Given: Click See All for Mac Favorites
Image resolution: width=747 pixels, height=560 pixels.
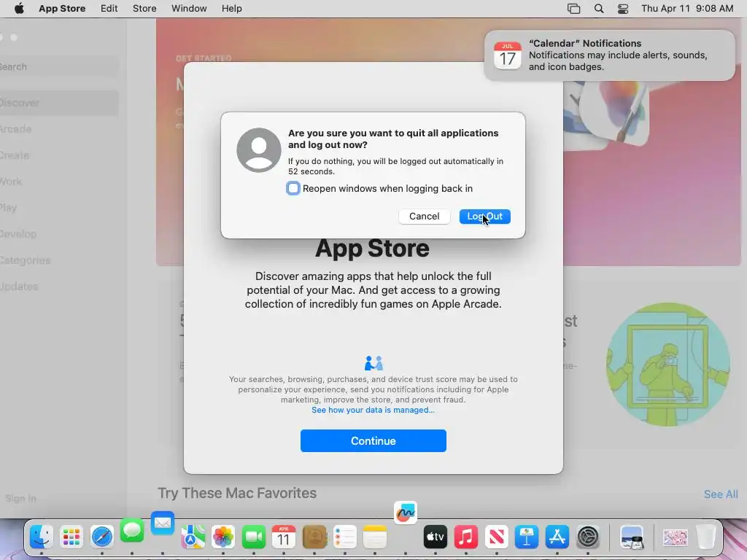Looking at the screenshot, I should [x=721, y=494].
